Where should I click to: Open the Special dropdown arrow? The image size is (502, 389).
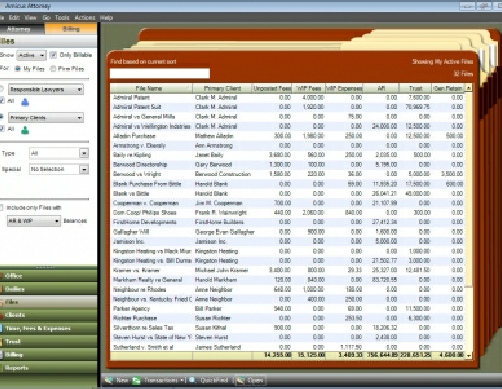84,169
